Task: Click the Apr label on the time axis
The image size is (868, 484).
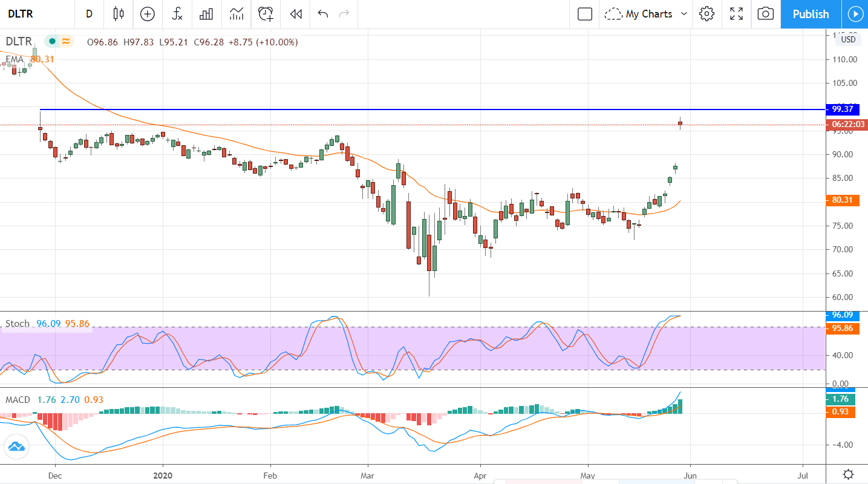Action: (x=480, y=475)
